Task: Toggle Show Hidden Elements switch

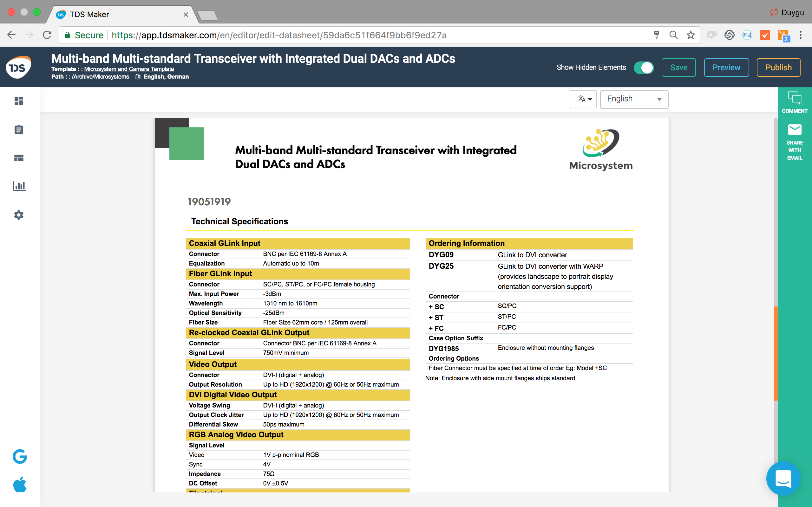Action: click(x=644, y=68)
